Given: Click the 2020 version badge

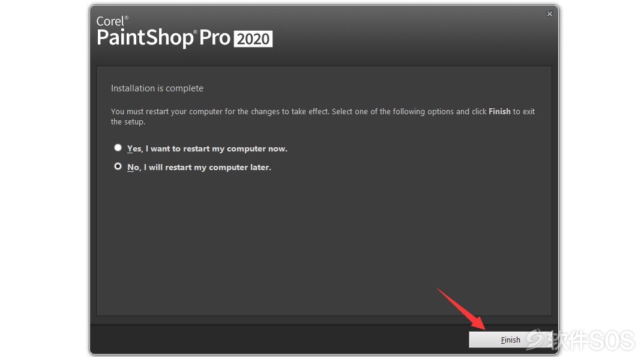Looking at the screenshot, I should point(253,39).
